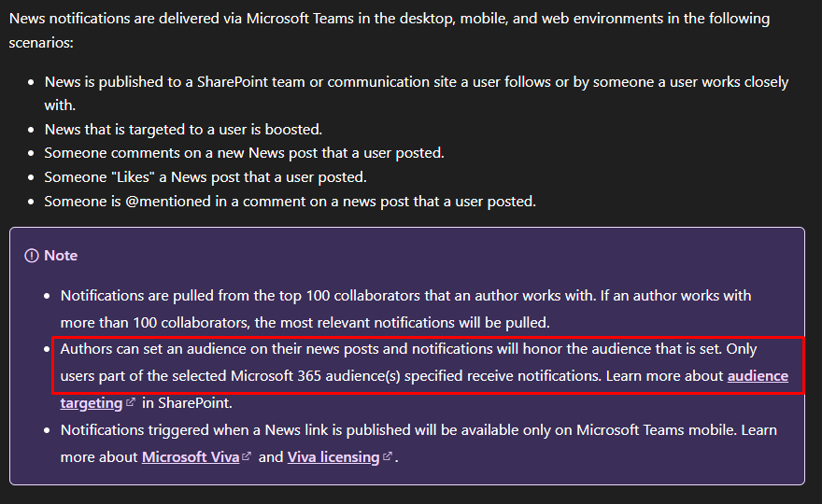
Task: Open the Microsoft Viva link
Action: pos(191,456)
